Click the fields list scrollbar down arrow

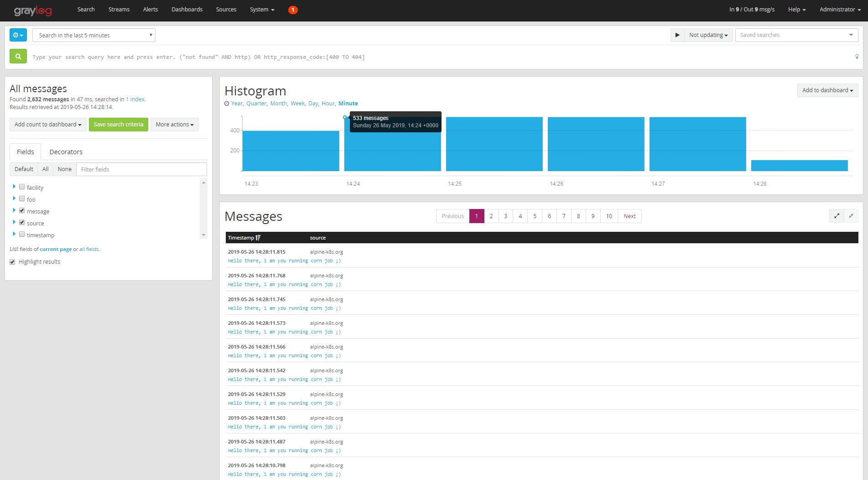click(203, 235)
